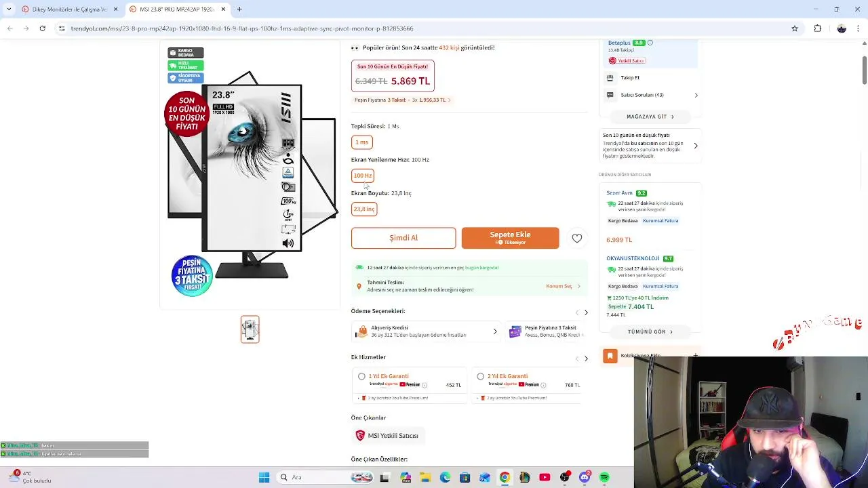The width and height of the screenshot is (868, 488).
Task: Click info icon next to Betaplus rating
Action: (650, 43)
